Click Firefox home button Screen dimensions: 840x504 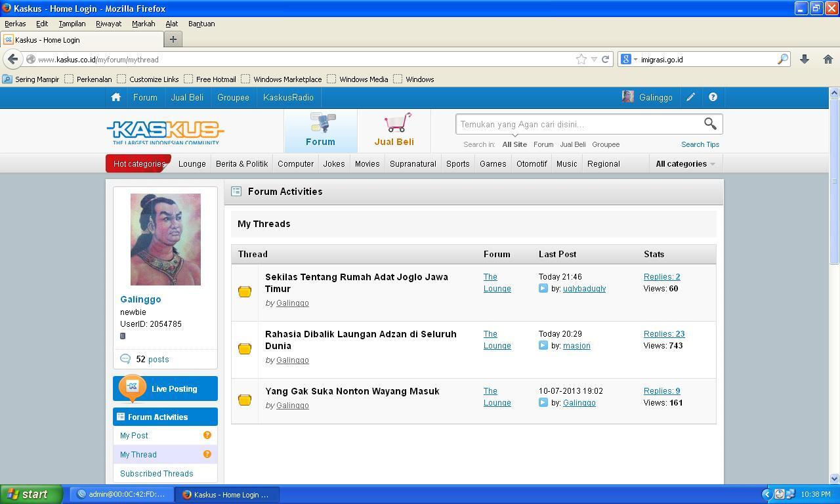(x=828, y=59)
